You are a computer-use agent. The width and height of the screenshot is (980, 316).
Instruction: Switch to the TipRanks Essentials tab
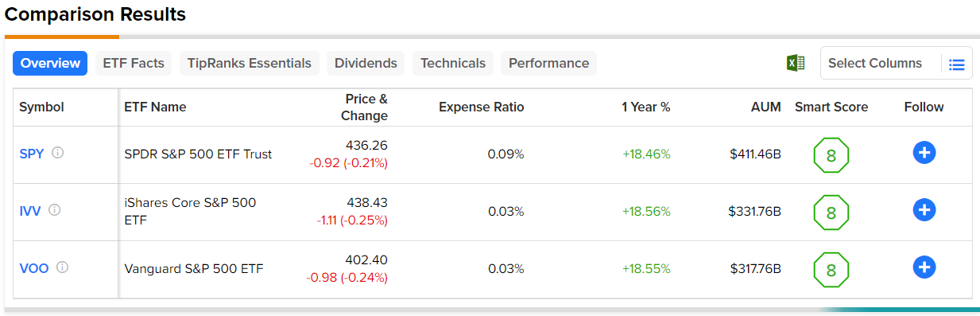pos(250,64)
